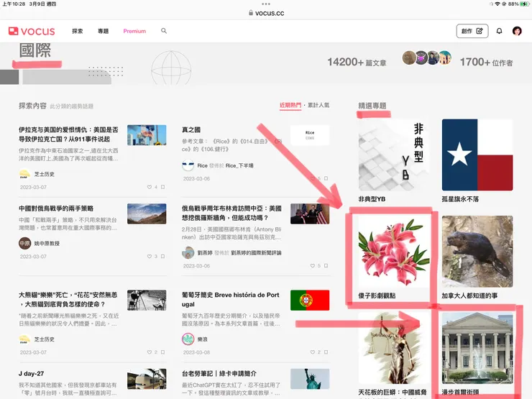
Task: Open the Blinken podium article thumbnail
Action: pos(310,214)
